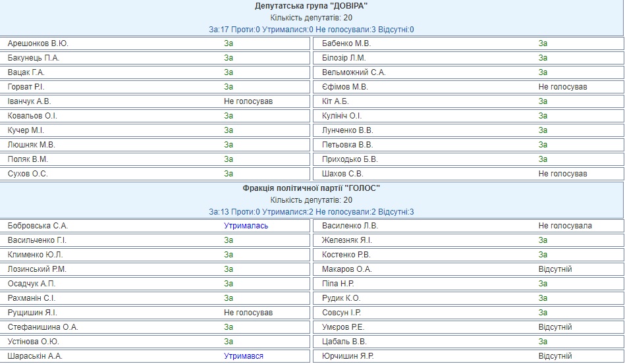Click the name Клименко Ю.Л.
Image resolution: width=625 pixels, height=364 pixels.
coord(36,255)
